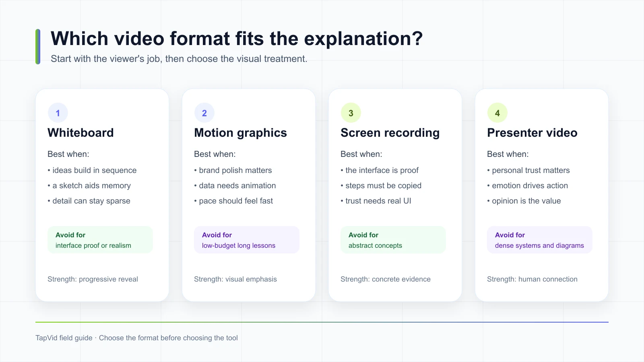Click the 'low-budget long lessons' avoid box

[x=247, y=240]
